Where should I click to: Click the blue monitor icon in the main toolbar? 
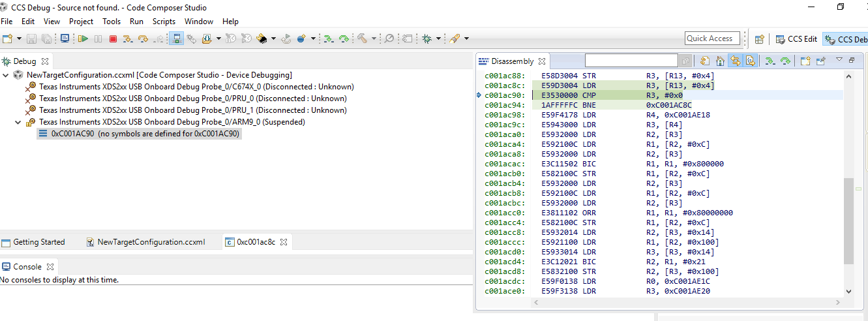click(x=65, y=38)
